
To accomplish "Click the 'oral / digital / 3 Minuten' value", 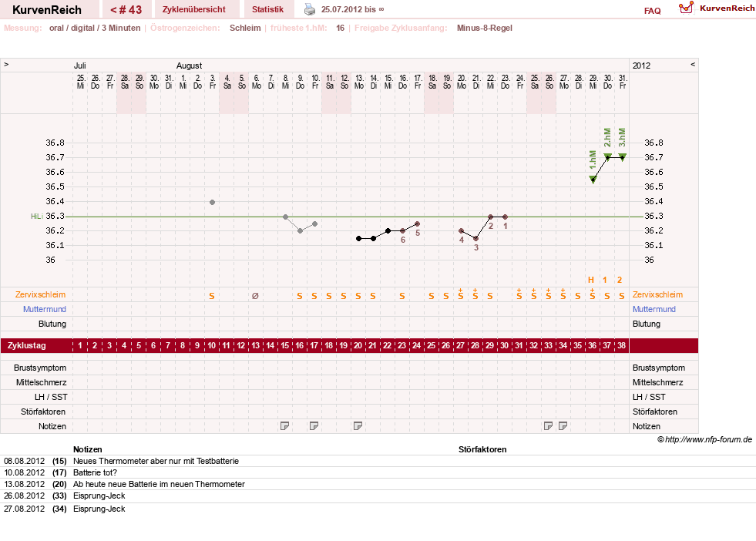I will [95, 28].
